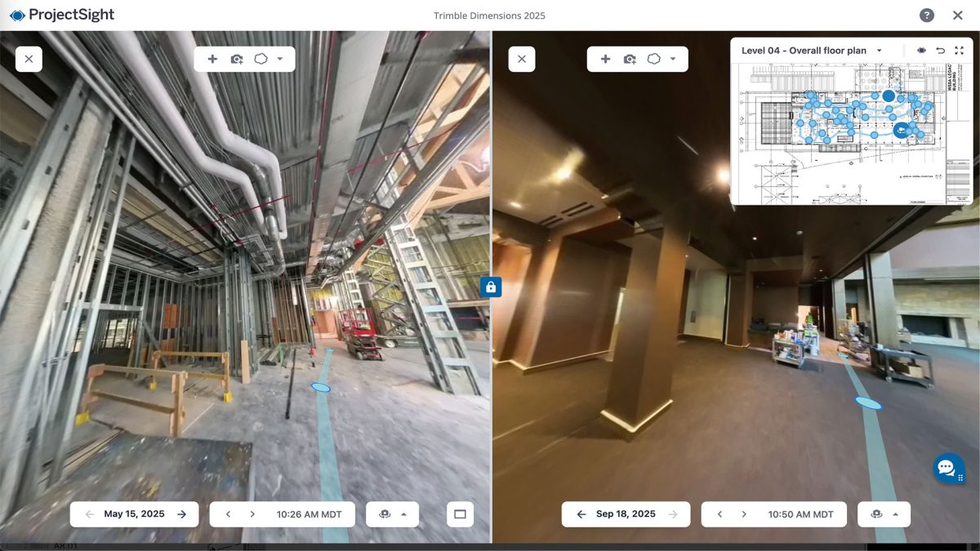This screenshot has height=551, width=980.
Task: Switch to single-pane view using the rectangle button
Action: 460,513
